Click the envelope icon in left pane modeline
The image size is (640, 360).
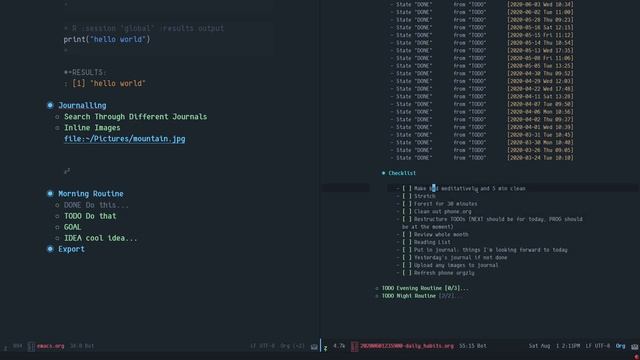(314, 347)
